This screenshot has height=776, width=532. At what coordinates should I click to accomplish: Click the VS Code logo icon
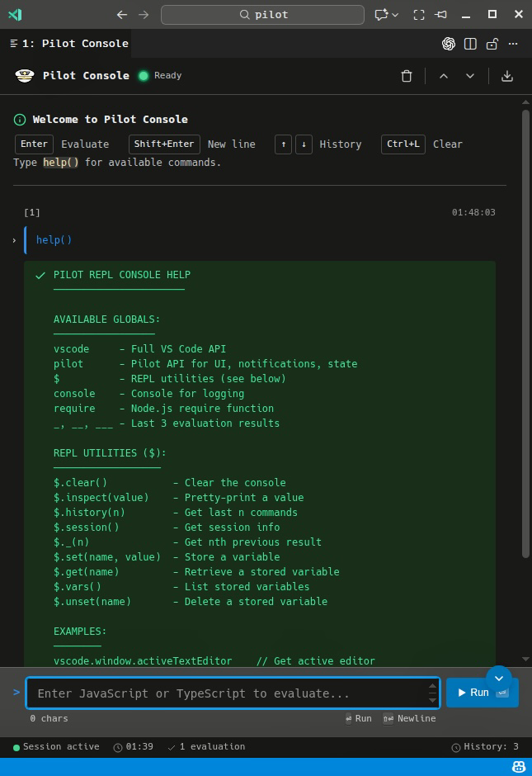point(16,14)
